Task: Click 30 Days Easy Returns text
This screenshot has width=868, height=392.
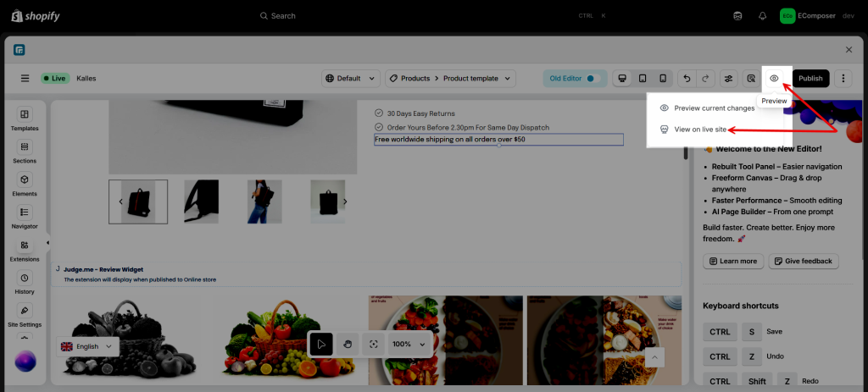Action: tap(420, 113)
